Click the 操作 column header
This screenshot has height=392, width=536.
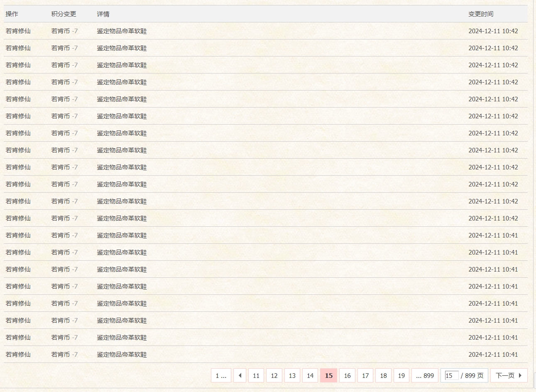[12, 14]
